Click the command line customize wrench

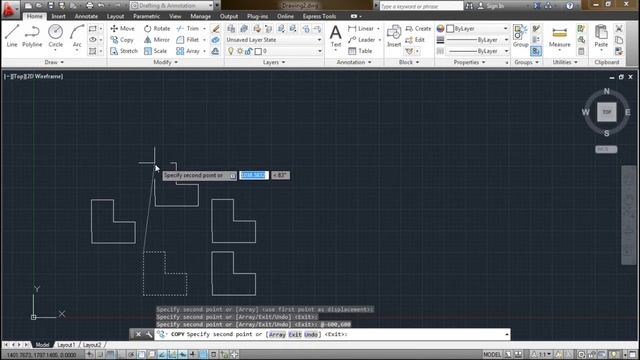coord(149,334)
